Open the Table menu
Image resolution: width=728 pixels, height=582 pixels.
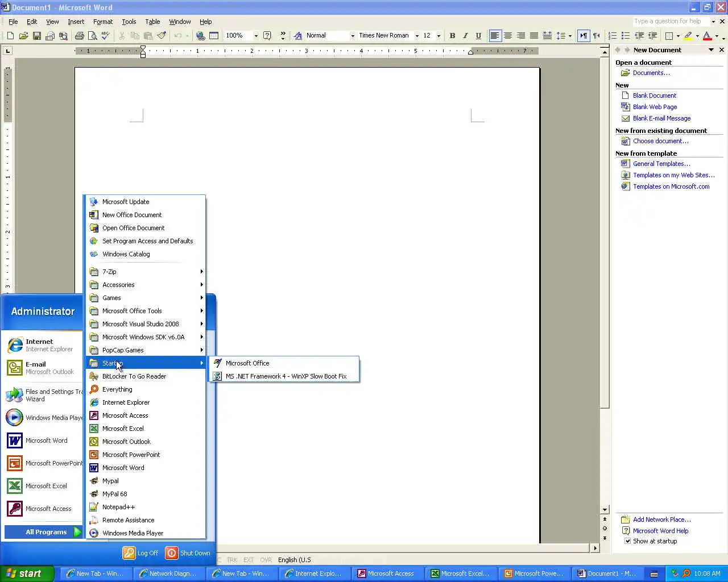click(x=152, y=22)
